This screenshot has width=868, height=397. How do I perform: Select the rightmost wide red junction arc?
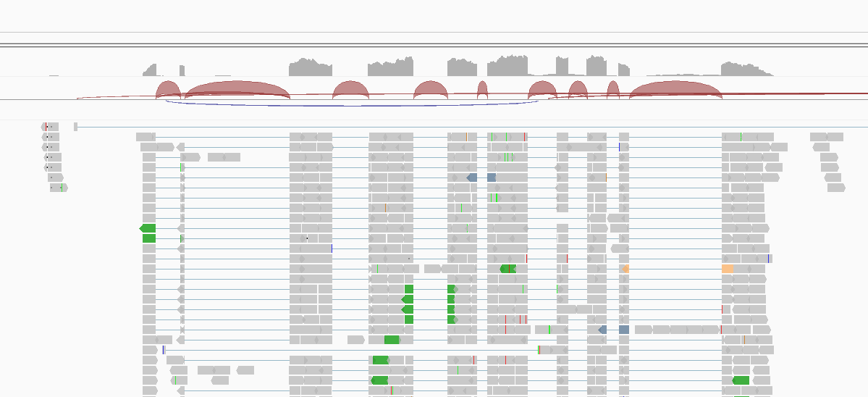point(675,87)
